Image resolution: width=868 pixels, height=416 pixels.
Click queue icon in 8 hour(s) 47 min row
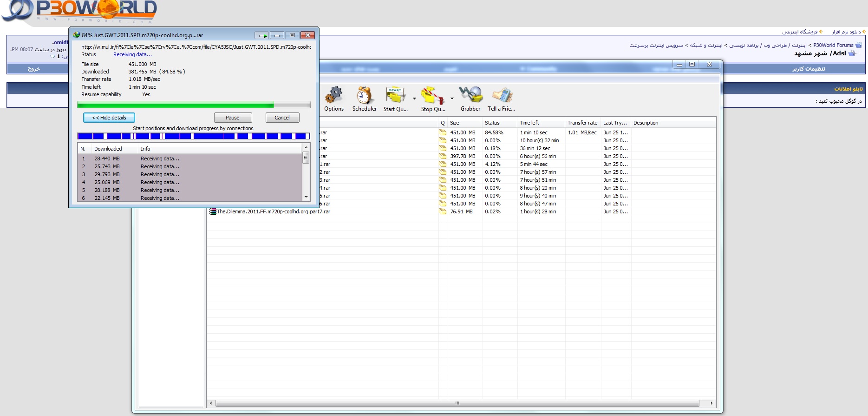pyautogui.click(x=443, y=204)
